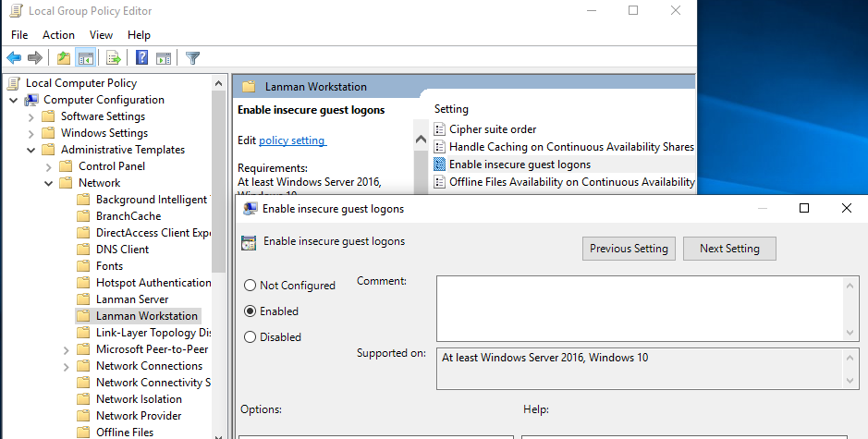Open the Action menu
Screen dimensions: 868x439
pos(58,35)
